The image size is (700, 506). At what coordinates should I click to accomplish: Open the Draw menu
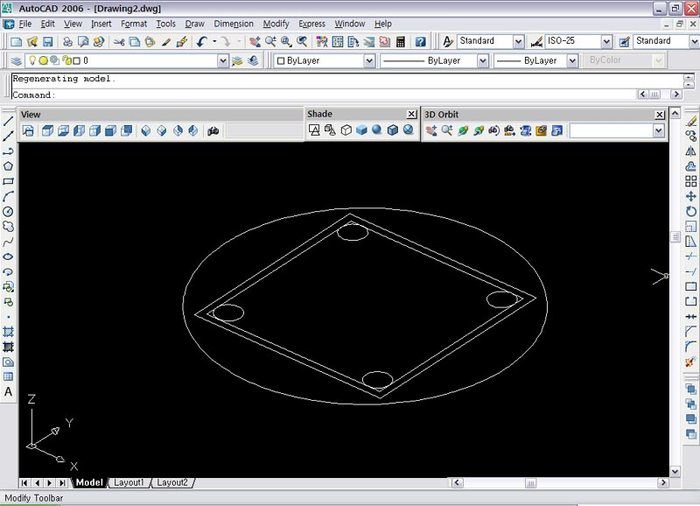[195, 24]
